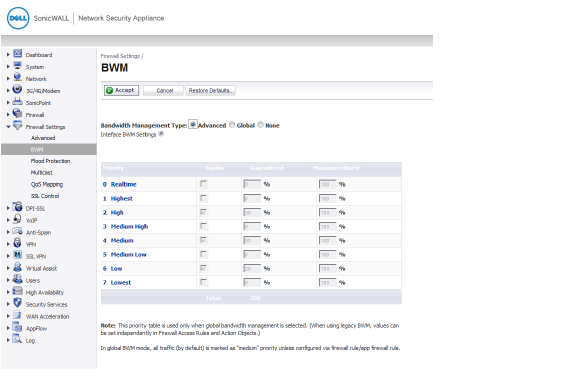Image resolution: width=576 pixels, height=388 pixels.
Task: Open the QoS Mapping submenu item
Action: [47, 184]
